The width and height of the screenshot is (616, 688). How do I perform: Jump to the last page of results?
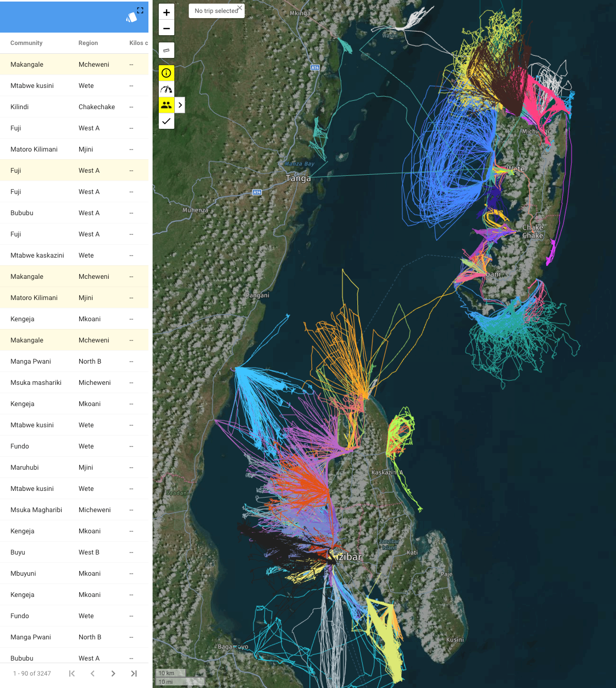coord(134,674)
